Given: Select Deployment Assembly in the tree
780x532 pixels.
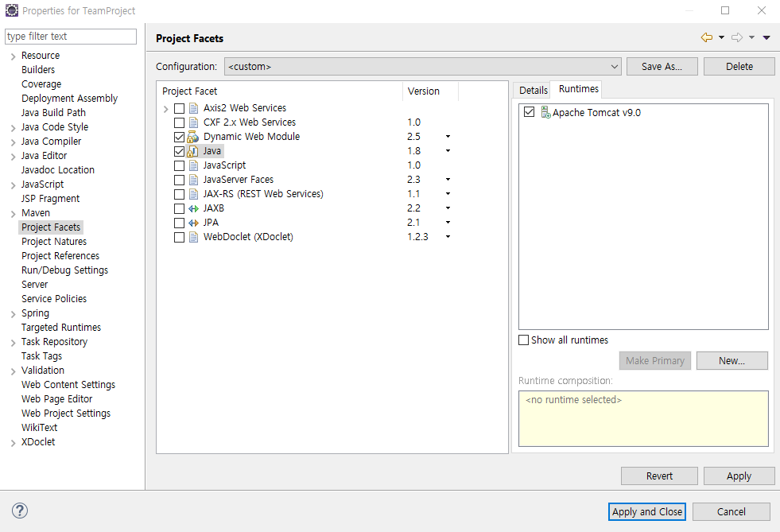Looking at the screenshot, I should pos(70,99).
